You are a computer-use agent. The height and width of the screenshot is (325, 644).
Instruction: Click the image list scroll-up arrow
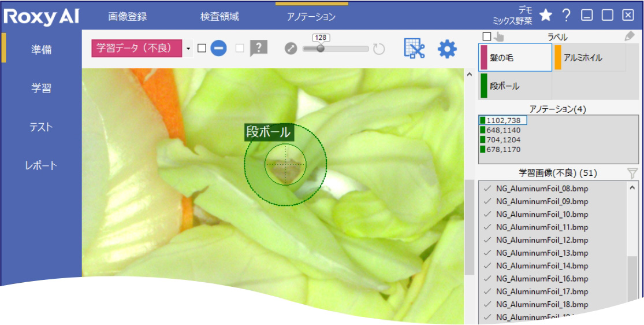point(632,187)
